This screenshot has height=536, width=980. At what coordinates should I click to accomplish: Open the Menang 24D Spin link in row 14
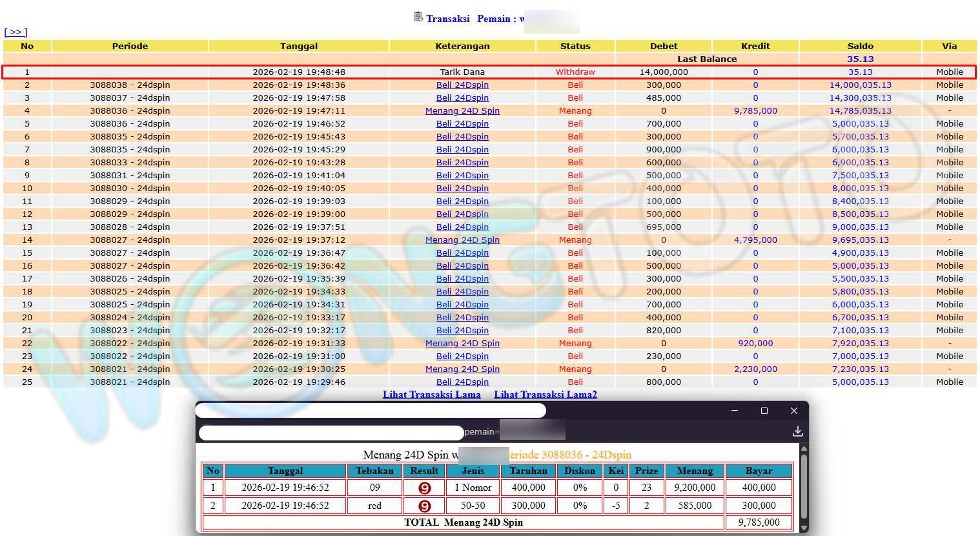462,240
